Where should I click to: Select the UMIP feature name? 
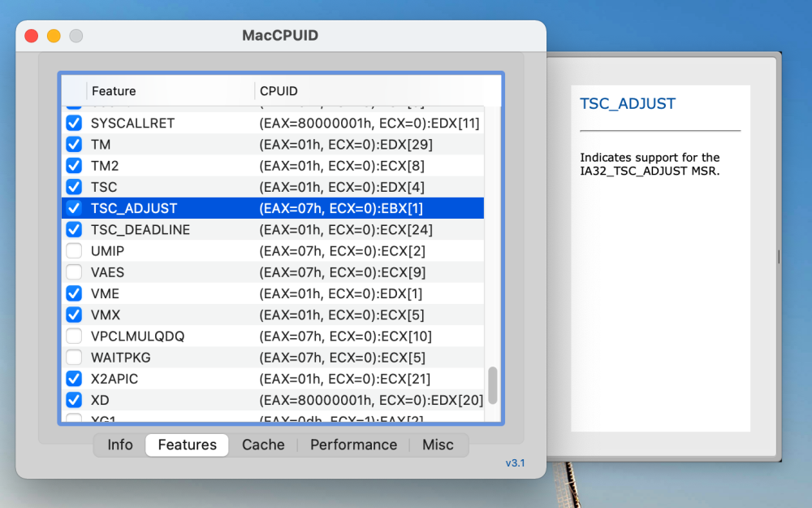(108, 250)
